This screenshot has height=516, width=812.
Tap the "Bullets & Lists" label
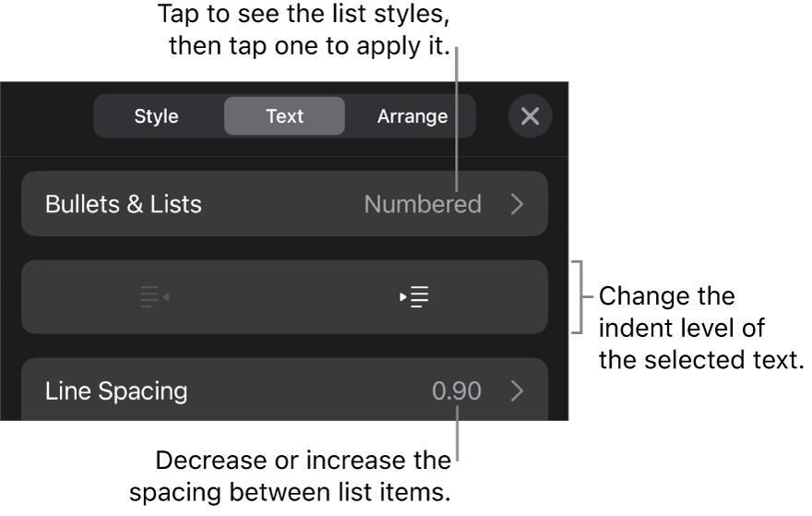pos(124,204)
